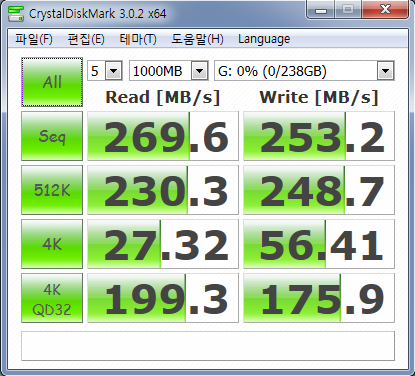Run the 4K QD32 test
This screenshot has width=415, height=376.
(x=52, y=298)
